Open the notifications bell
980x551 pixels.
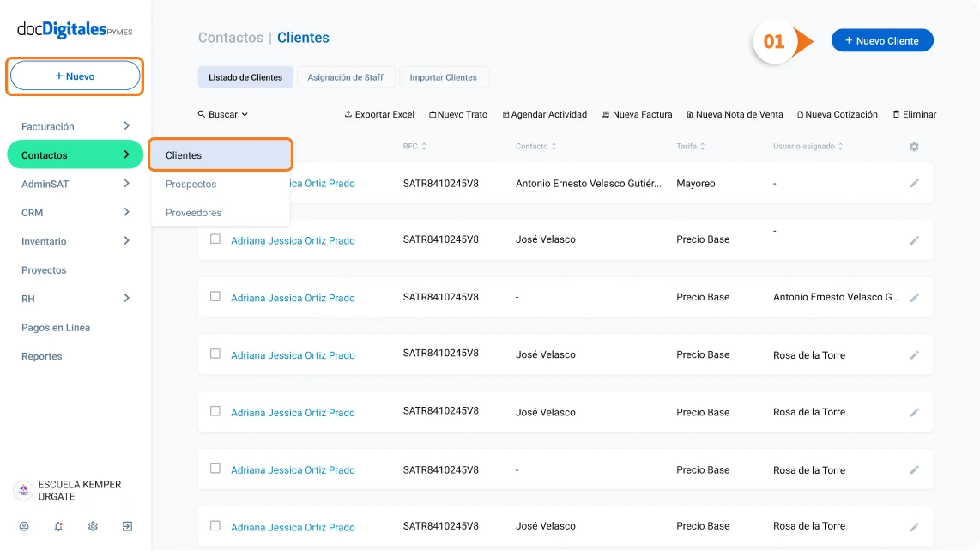point(58,526)
